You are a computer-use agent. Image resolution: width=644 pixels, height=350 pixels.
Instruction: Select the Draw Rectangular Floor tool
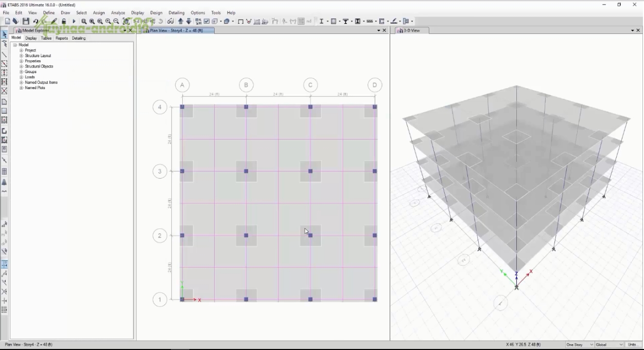point(4,111)
